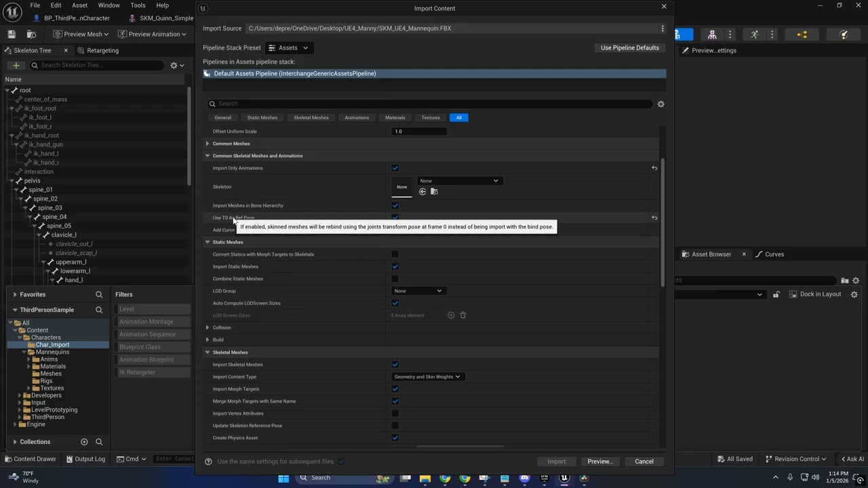The width and height of the screenshot is (868, 488).
Task: Open the Asset menu in the menu bar
Action: [x=79, y=5]
